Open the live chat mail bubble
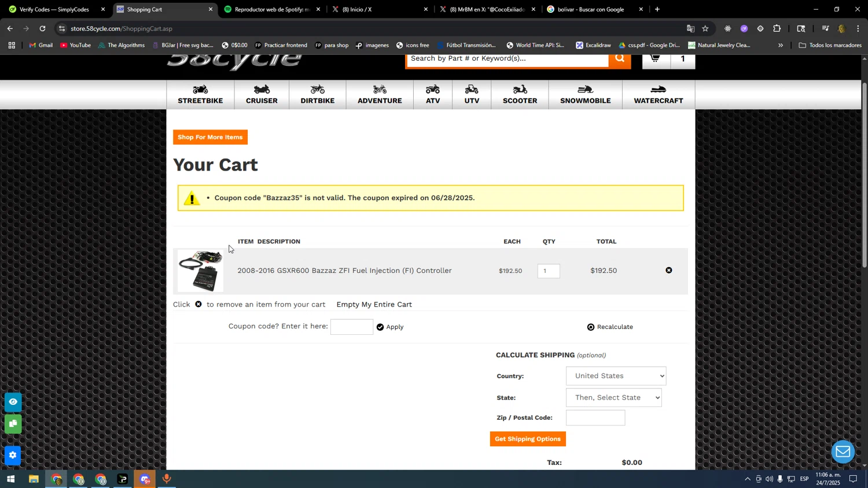Image resolution: width=868 pixels, height=488 pixels. (x=843, y=452)
